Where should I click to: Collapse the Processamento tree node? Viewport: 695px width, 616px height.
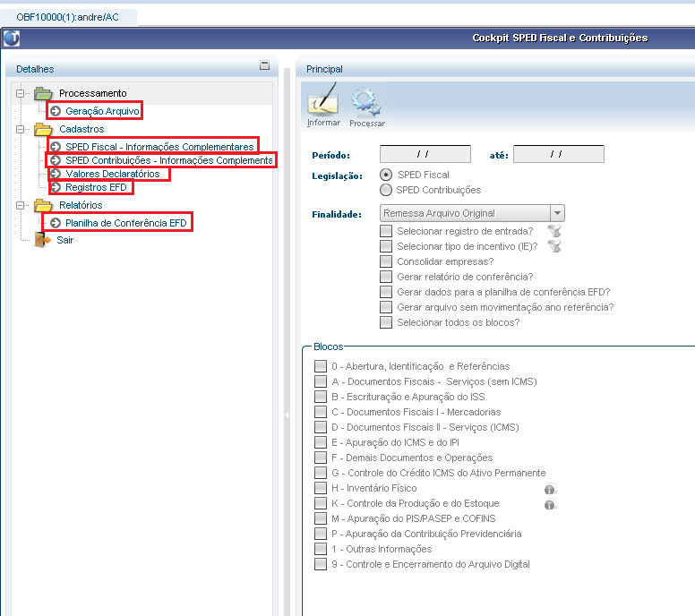click(20, 93)
